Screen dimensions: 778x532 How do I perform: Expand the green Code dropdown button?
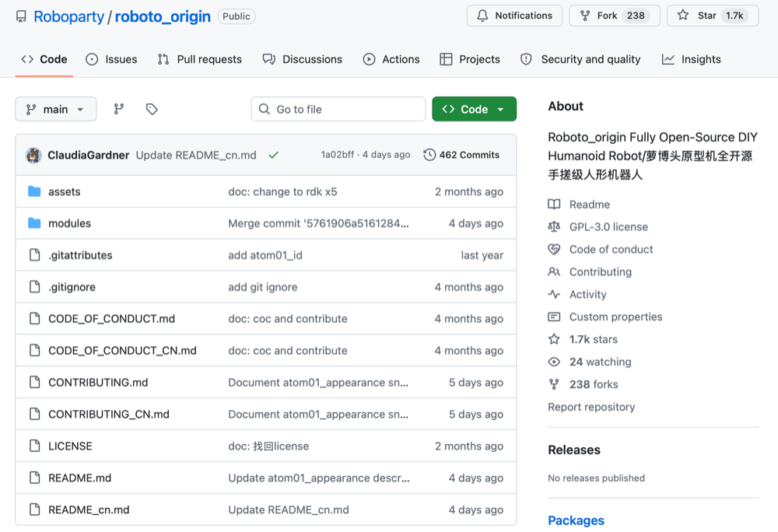(x=475, y=109)
